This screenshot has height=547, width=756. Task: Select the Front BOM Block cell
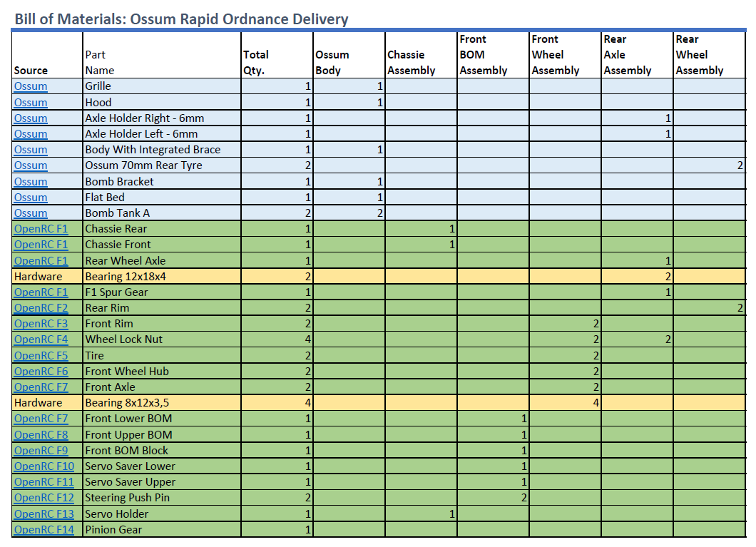point(161,451)
